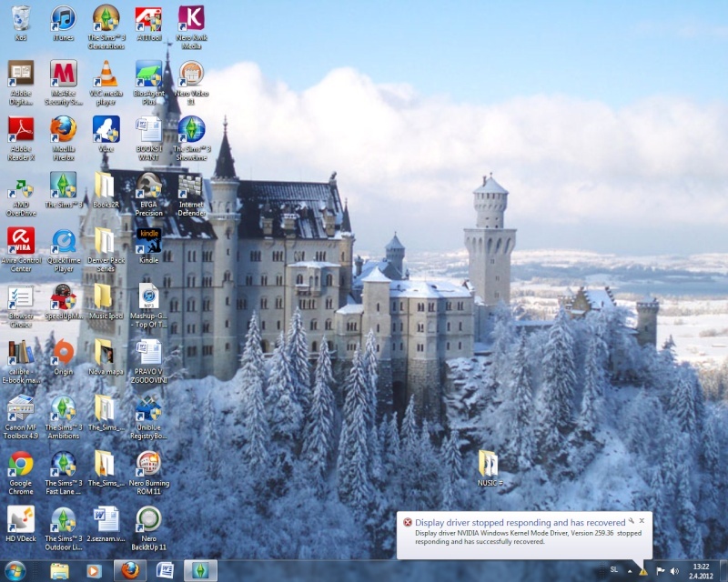
Task: Click the Kindle desktop shortcut
Action: 148,246
